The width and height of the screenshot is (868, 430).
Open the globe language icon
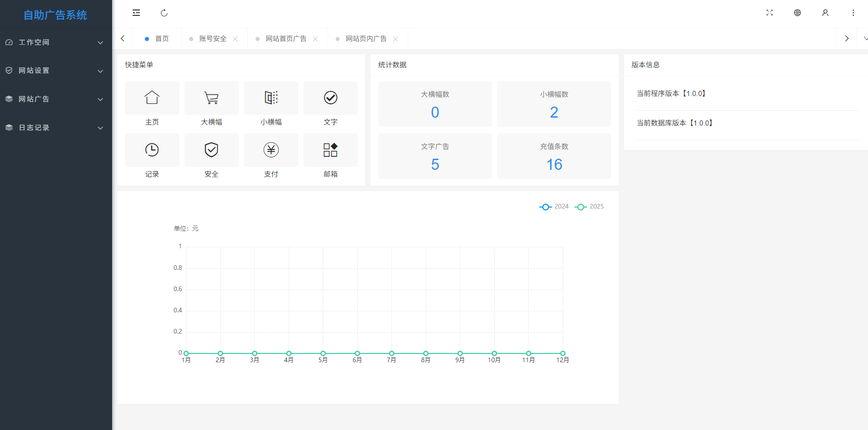(797, 13)
